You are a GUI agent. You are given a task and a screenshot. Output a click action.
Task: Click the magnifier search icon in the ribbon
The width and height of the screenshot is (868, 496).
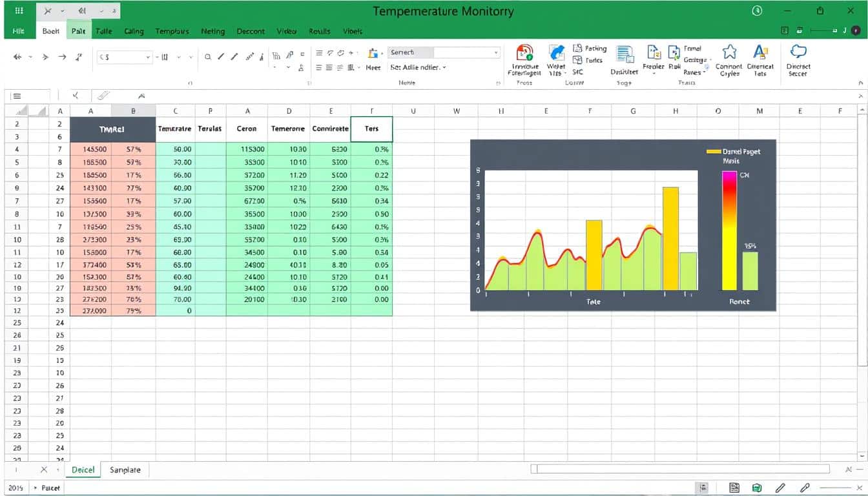point(208,57)
